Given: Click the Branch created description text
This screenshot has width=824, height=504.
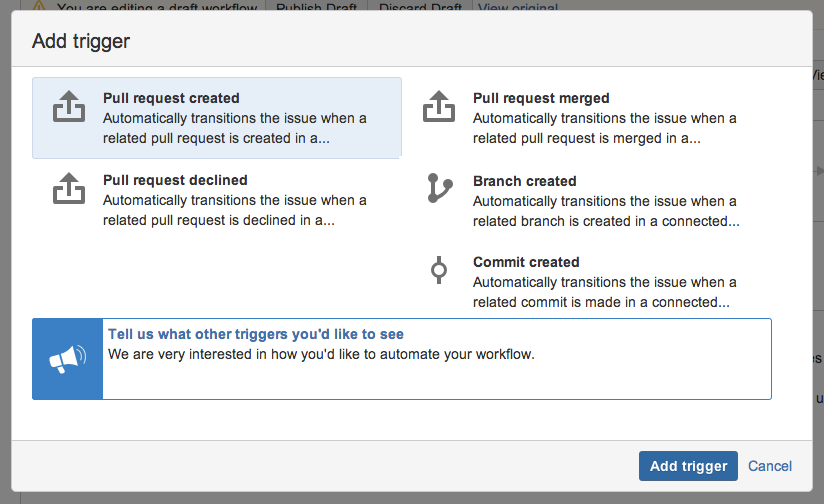Looking at the screenshot, I should click(x=606, y=211).
